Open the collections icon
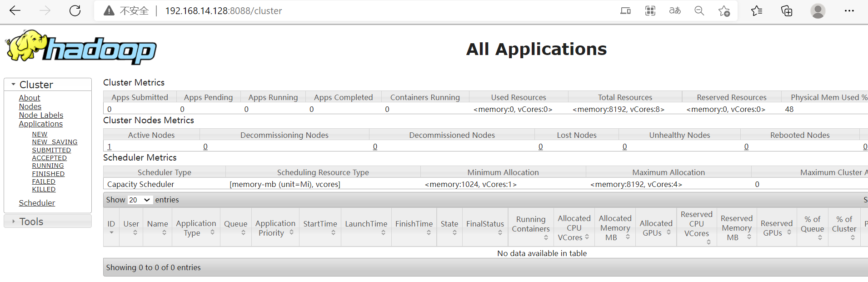868x282 pixels. click(x=787, y=10)
